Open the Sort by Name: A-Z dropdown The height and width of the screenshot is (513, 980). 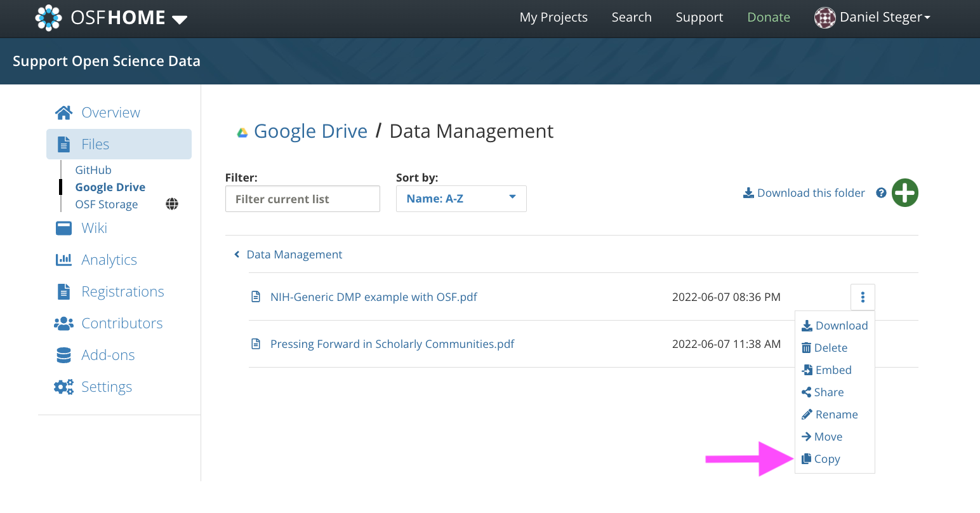coord(461,199)
